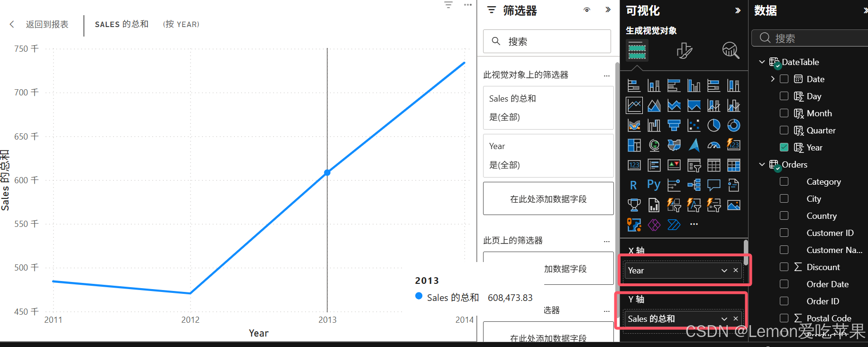Choose the area chart visual
The height and width of the screenshot is (347, 868).
point(654,105)
